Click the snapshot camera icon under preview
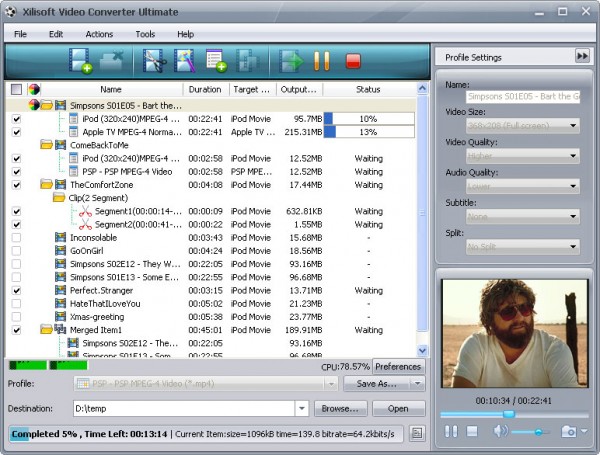 coord(569,431)
